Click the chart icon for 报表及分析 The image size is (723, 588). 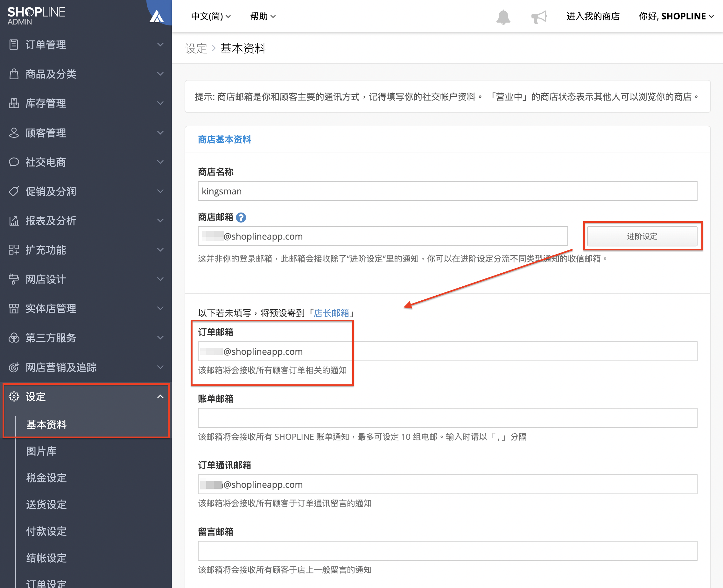pyautogui.click(x=14, y=220)
